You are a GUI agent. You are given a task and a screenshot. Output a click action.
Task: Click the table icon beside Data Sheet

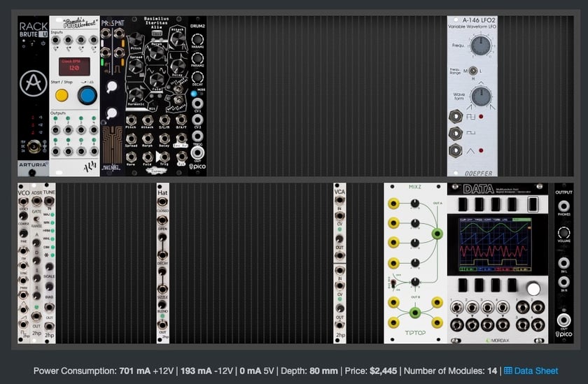(x=508, y=371)
